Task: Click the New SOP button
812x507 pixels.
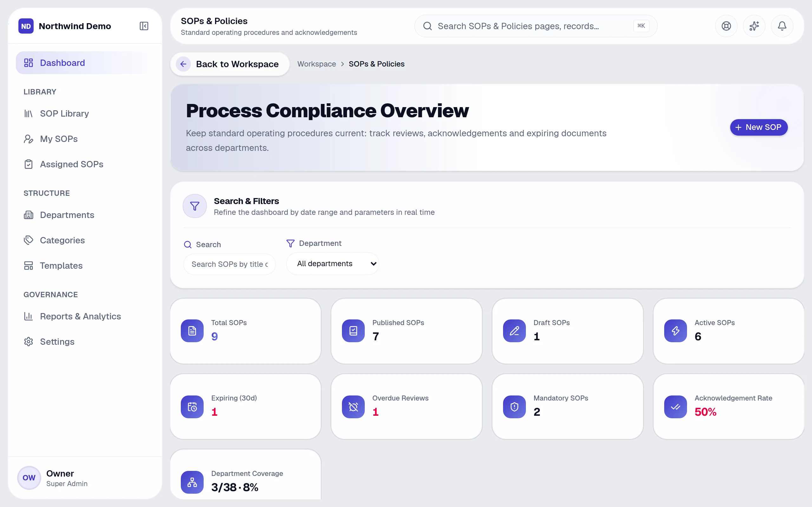Action: tap(759, 127)
